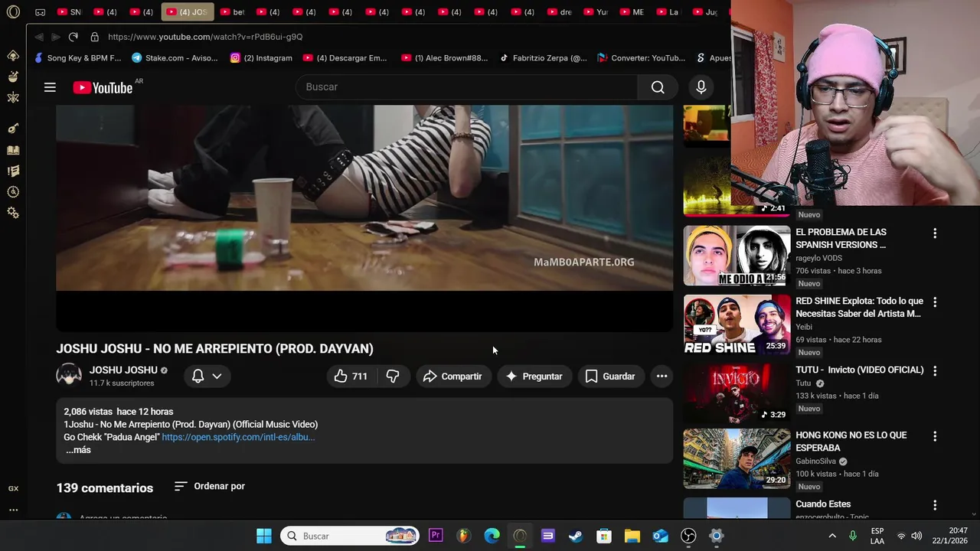The height and width of the screenshot is (551, 980).
Task: Share the video via Compartir
Action: [452, 376]
